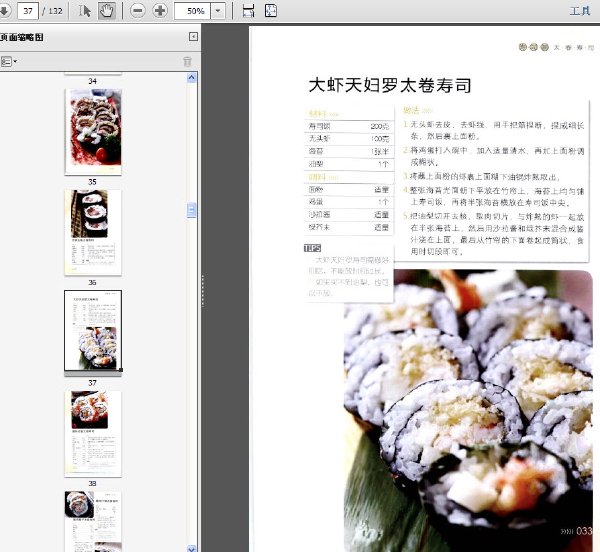The height and width of the screenshot is (552, 600).
Task: Open page 35 thumbnail
Action: (x=93, y=132)
